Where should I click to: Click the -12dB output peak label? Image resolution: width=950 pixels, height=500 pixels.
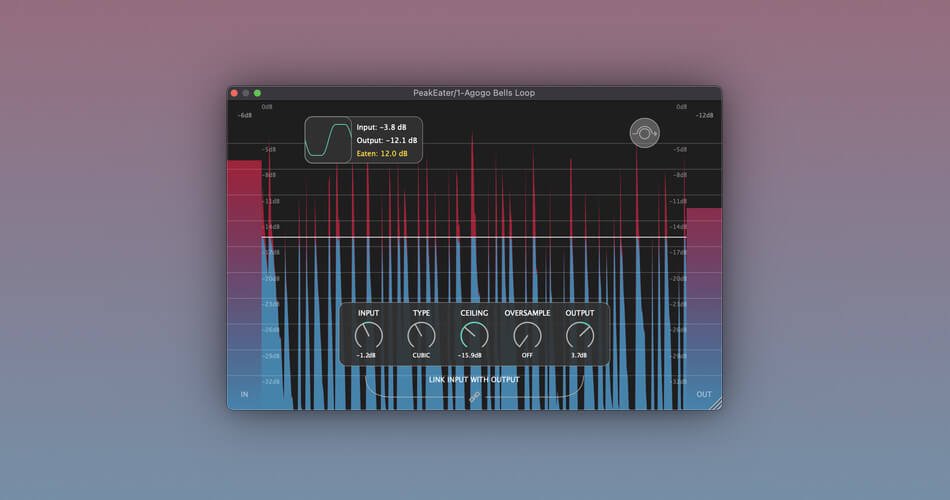coord(704,115)
